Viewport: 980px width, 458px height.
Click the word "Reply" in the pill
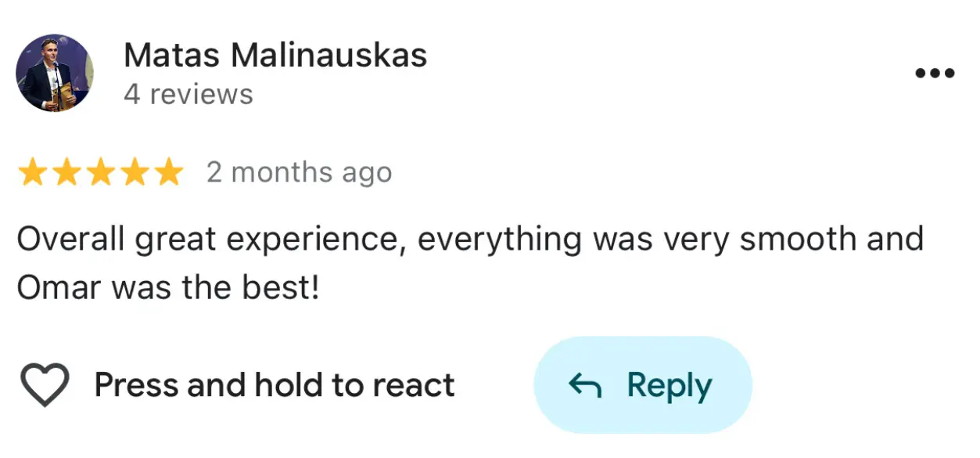click(x=669, y=385)
